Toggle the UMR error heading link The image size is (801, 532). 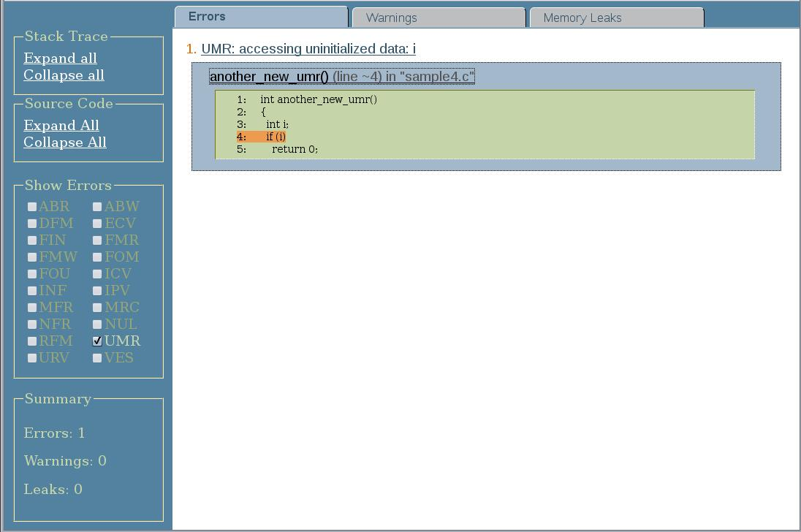[308, 48]
